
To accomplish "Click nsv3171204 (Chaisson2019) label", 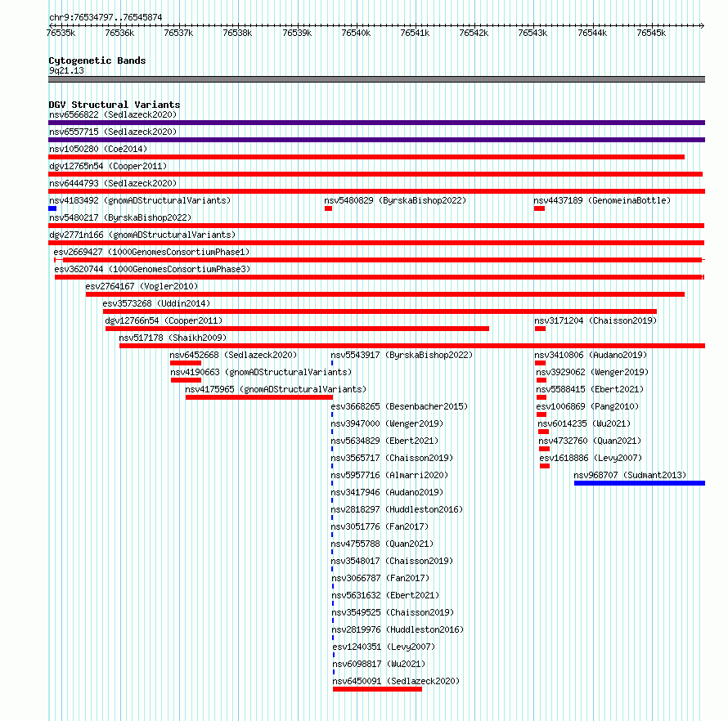I will pos(595,320).
